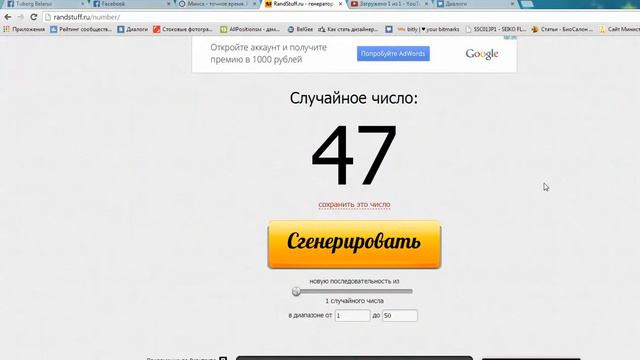The image size is (640, 360).
Task: Click the slider track for number count
Action: pos(354,291)
